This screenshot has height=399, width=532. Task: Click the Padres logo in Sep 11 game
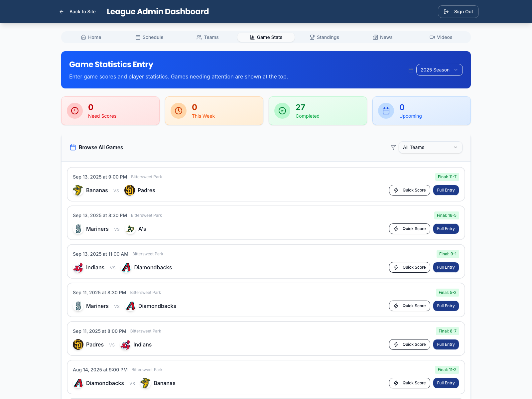coord(78,344)
